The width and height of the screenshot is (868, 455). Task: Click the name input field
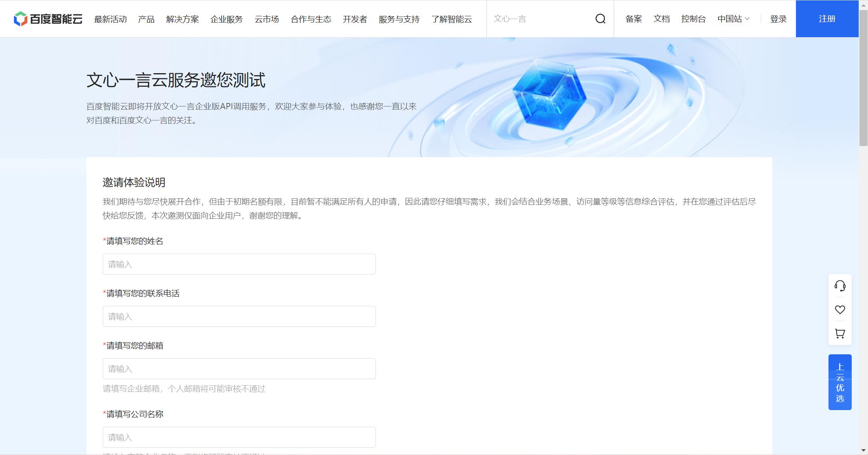(239, 264)
